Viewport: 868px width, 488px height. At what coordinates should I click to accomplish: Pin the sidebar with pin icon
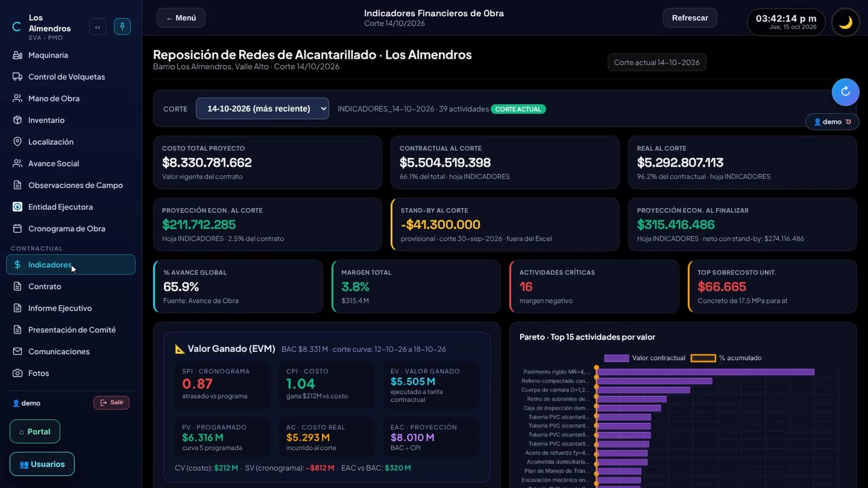pyautogui.click(x=122, y=27)
